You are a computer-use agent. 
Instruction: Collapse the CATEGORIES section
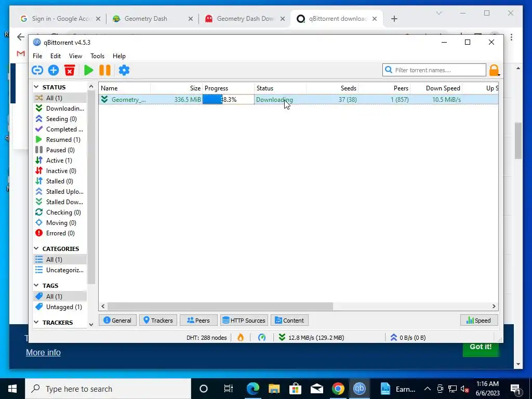point(36,249)
